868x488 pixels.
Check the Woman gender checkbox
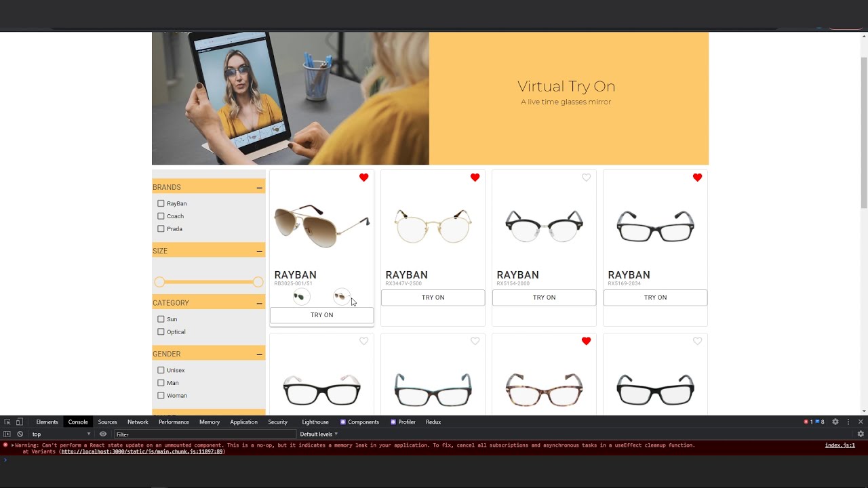pos(161,395)
